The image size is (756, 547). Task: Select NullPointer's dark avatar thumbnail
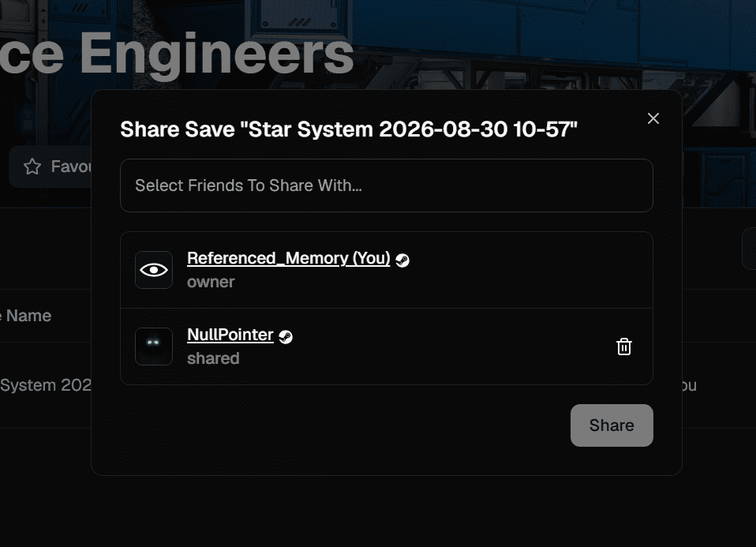pyautogui.click(x=154, y=347)
